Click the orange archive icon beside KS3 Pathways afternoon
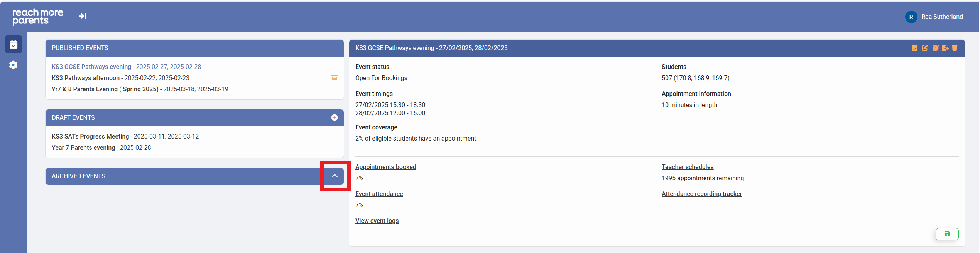The height and width of the screenshot is (253, 980). click(x=334, y=78)
